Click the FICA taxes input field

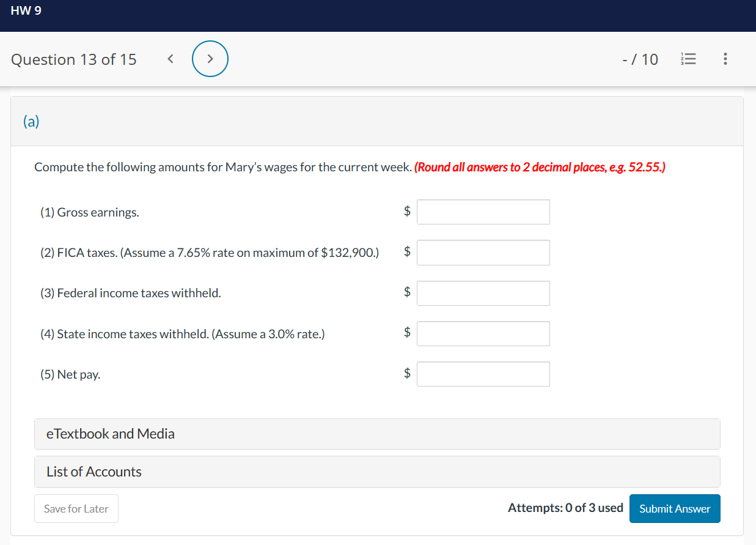point(483,253)
